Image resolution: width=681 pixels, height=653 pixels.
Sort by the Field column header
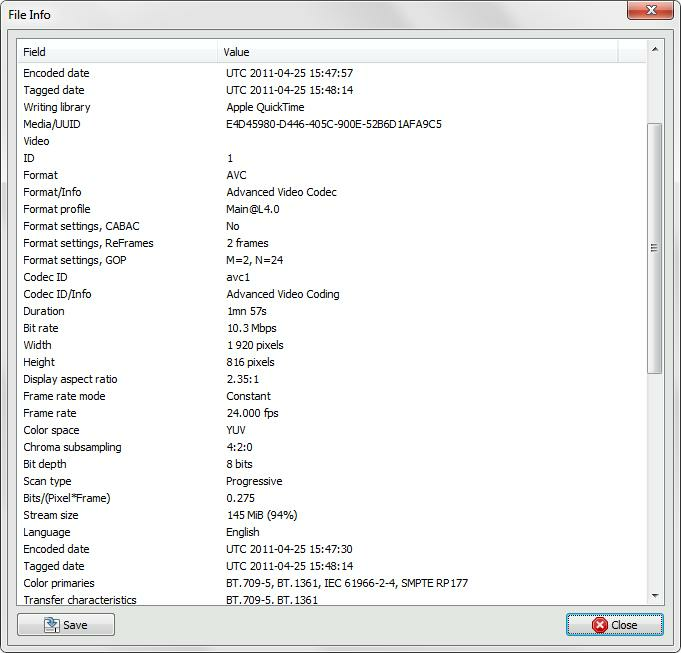coord(117,52)
